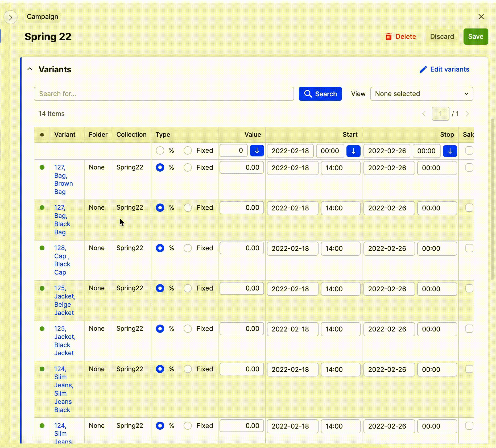Select Fixed type for Brown Bag
496x448 pixels.
(188, 168)
